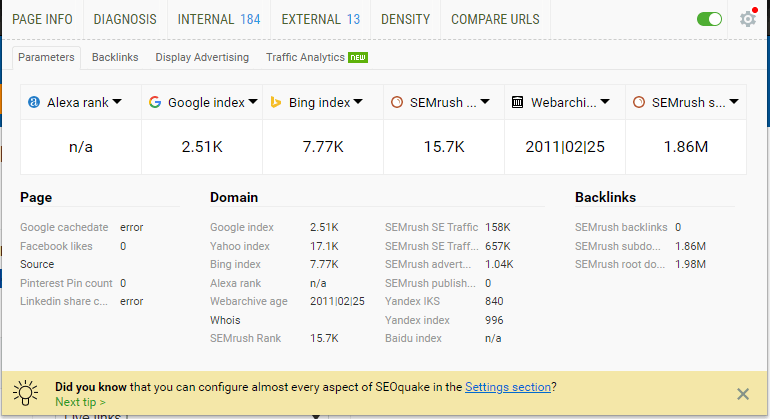Switch to the PAGE INFO tab

[42, 19]
